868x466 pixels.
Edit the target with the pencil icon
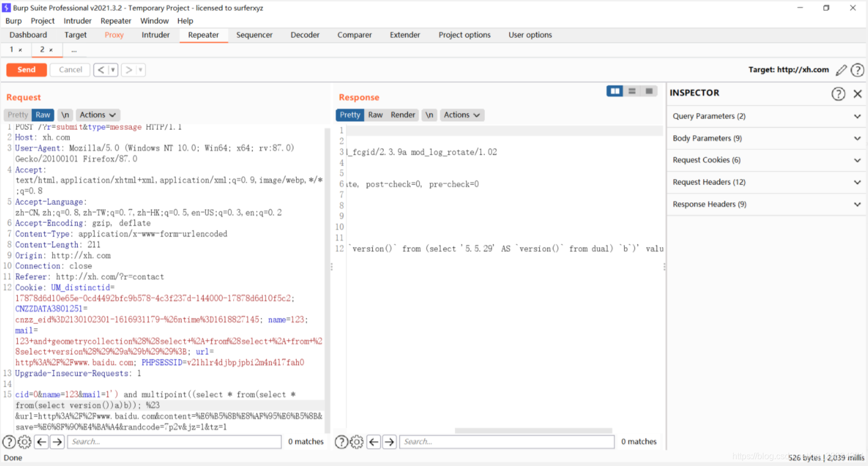pyautogui.click(x=841, y=70)
